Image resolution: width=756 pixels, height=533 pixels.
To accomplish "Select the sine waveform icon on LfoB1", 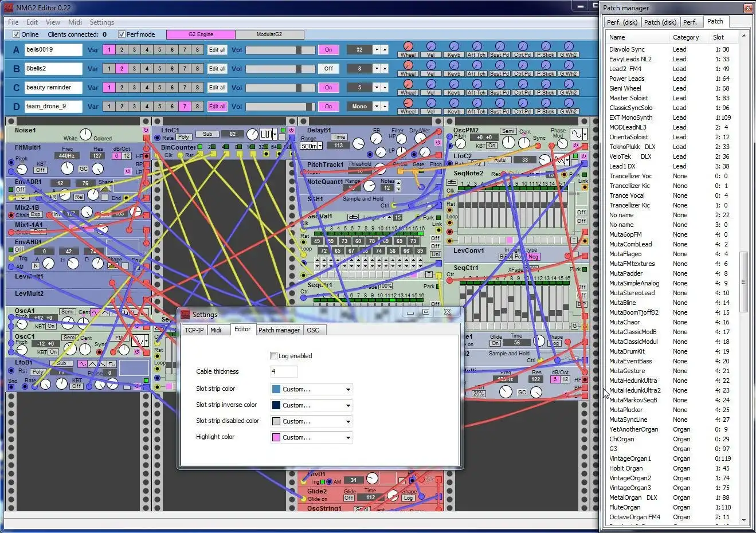I will (83, 364).
